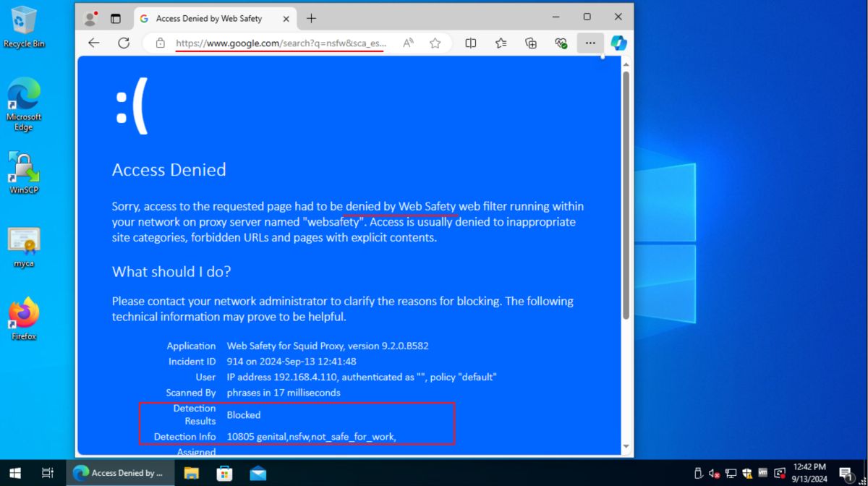Open the Copilot sidebar

coord(618,43)
